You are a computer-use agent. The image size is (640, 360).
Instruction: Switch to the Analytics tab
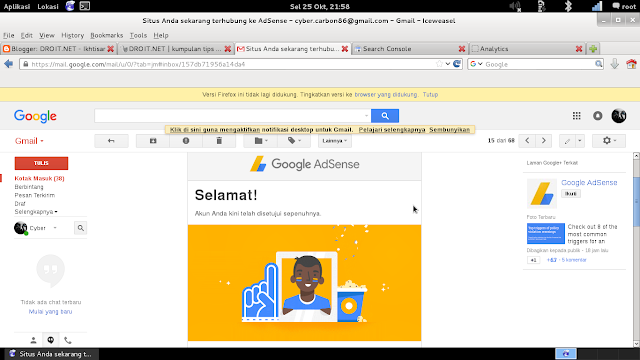pyautogui.click(x=527, y=49)
